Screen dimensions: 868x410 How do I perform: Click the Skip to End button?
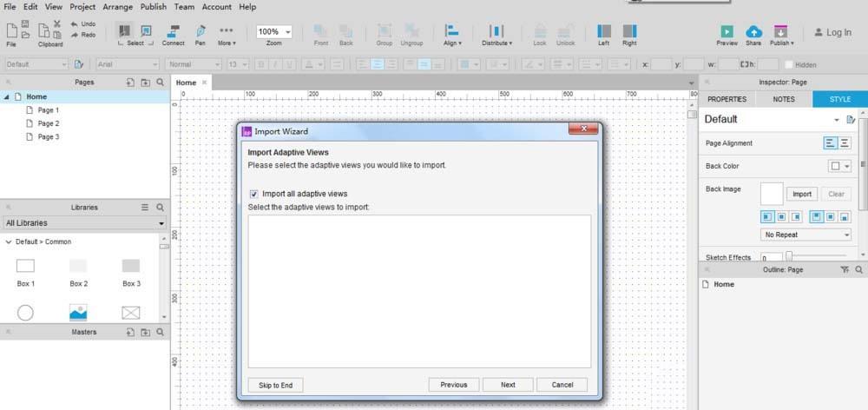275,385
